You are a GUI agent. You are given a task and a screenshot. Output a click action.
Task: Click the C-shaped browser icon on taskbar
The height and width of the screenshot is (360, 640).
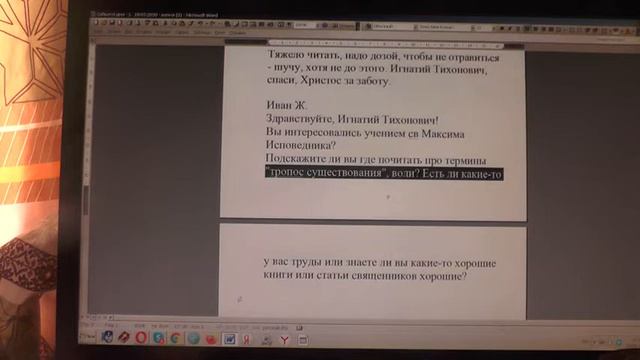176,338
